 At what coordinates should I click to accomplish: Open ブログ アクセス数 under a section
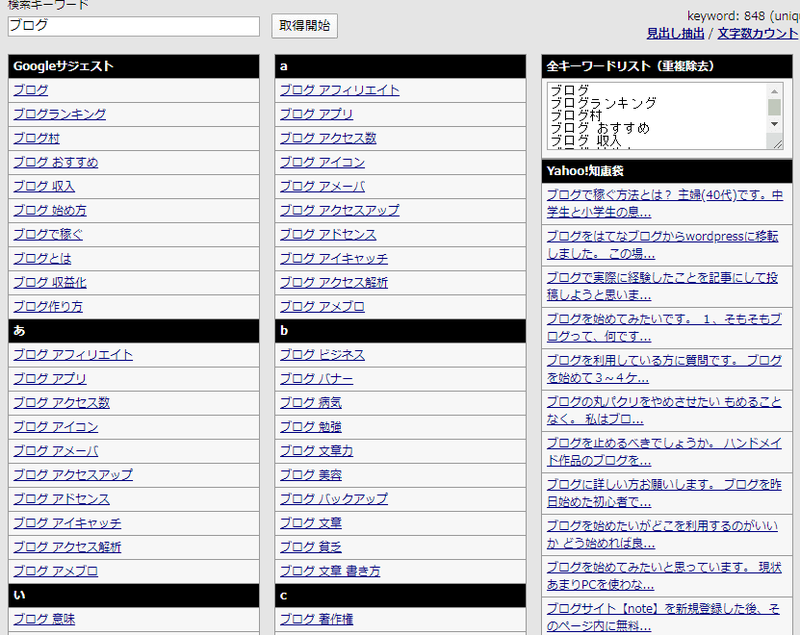328,138
